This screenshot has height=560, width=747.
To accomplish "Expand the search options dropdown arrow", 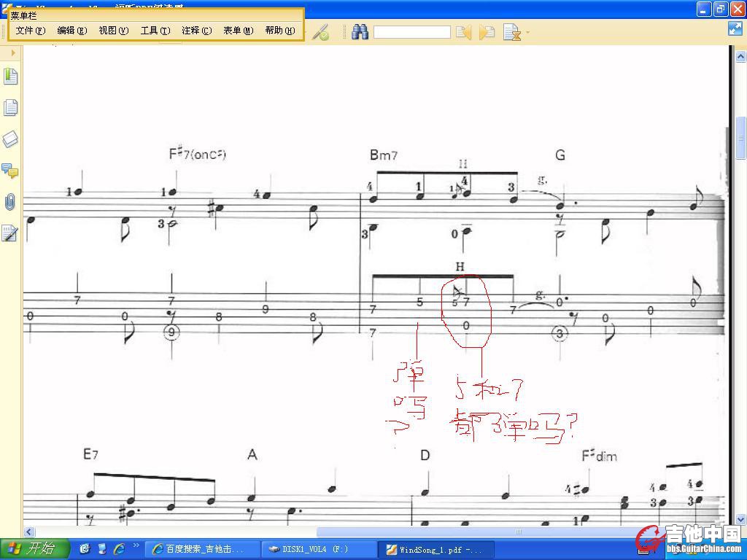I will pyautogui.click(x=527, y=32).
